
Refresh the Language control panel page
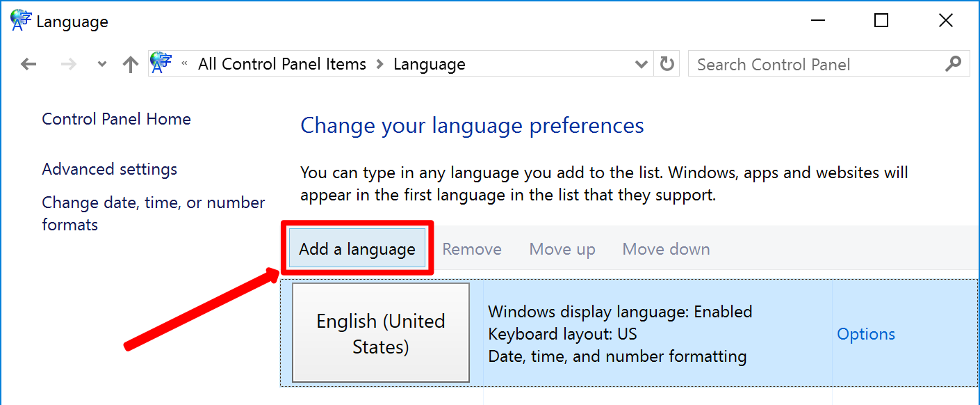667,65
